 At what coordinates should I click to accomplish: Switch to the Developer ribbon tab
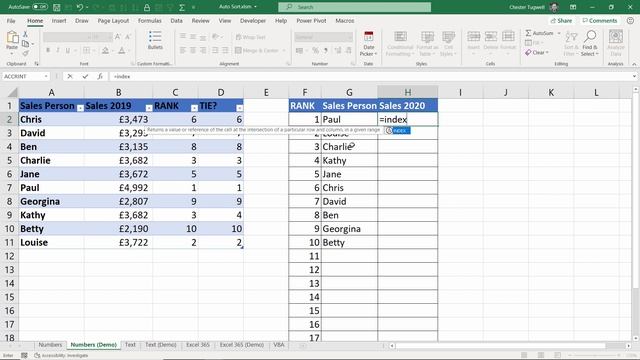[x=253, y=21]
